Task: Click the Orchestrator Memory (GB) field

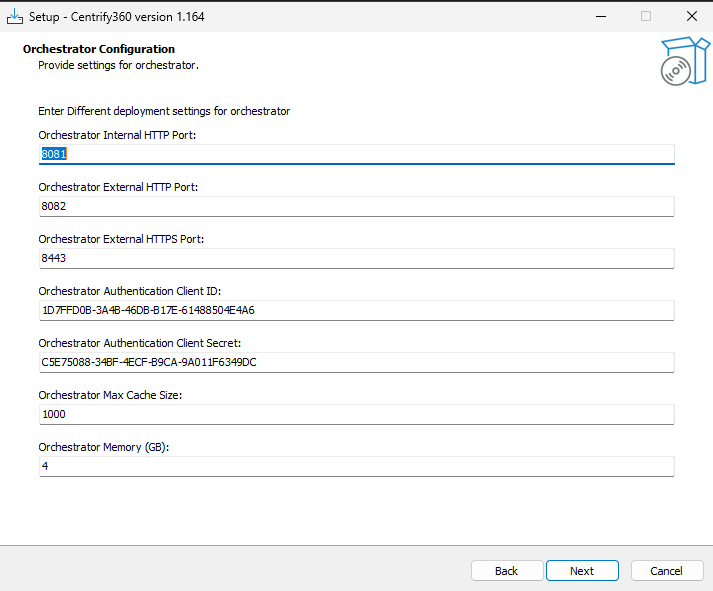Action: coord(356,466)
